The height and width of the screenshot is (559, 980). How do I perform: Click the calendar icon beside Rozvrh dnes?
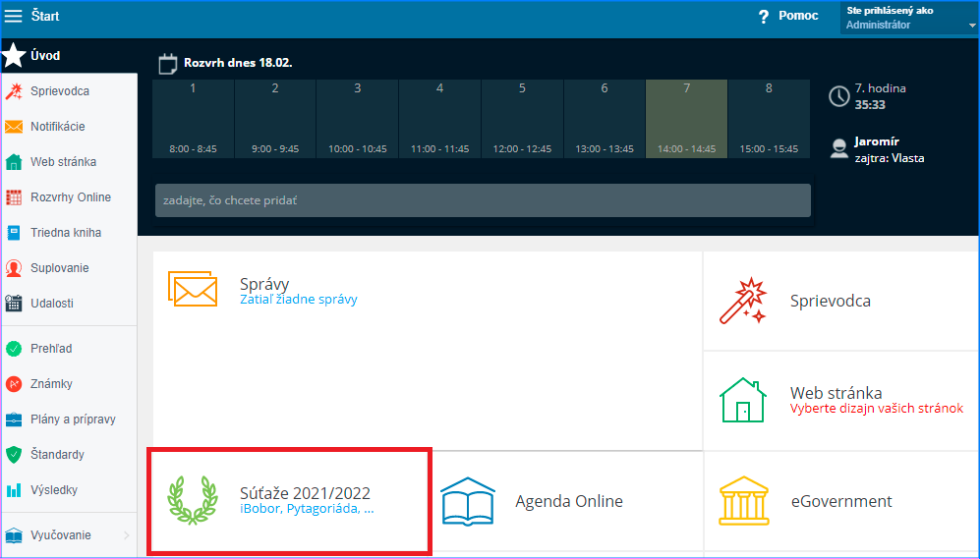click(167, 64)
